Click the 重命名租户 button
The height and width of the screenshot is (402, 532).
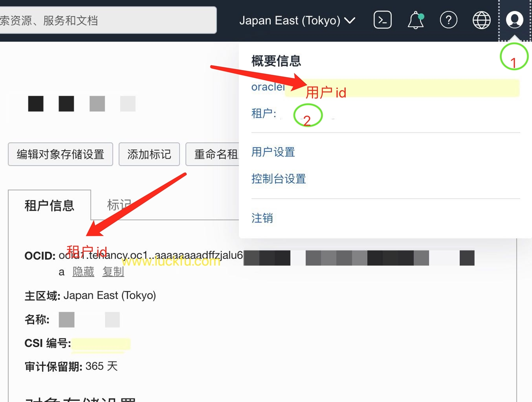[214, 154]
